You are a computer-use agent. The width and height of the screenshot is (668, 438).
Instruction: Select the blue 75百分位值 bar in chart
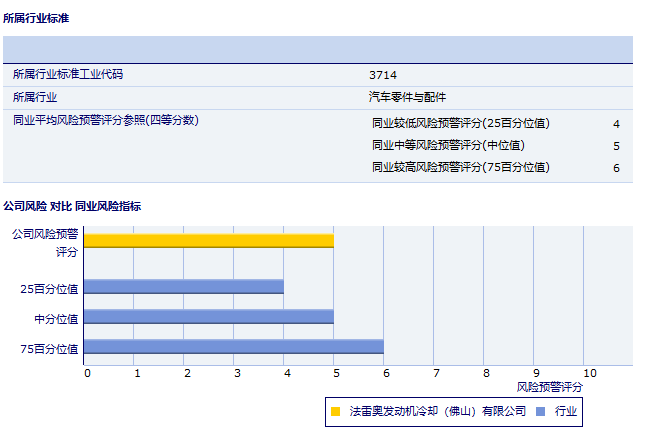pos(233,347)
